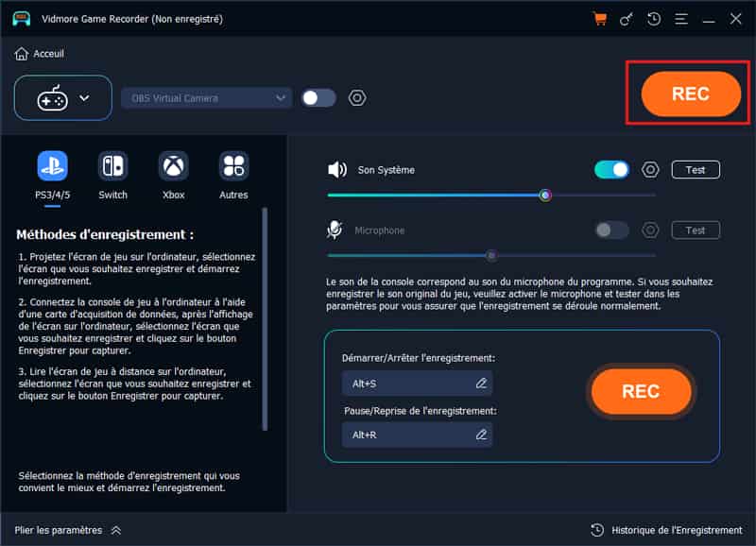Enable the Microphone toggle
Screen dimensions: 756x546
pyautogui.click(x=611, y=230)
